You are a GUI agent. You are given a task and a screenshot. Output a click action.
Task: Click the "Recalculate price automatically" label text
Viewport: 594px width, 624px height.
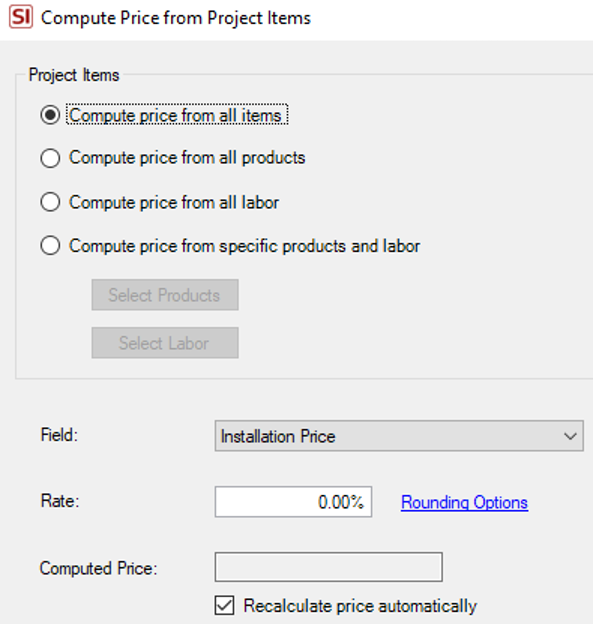pos(360,606)
